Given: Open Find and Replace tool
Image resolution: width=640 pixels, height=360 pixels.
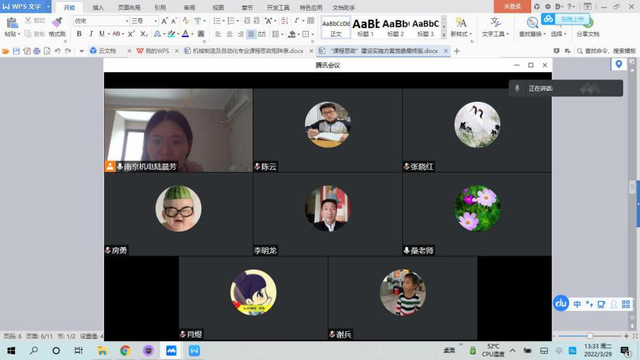Looking at the screenshot, I should (532, 27).
